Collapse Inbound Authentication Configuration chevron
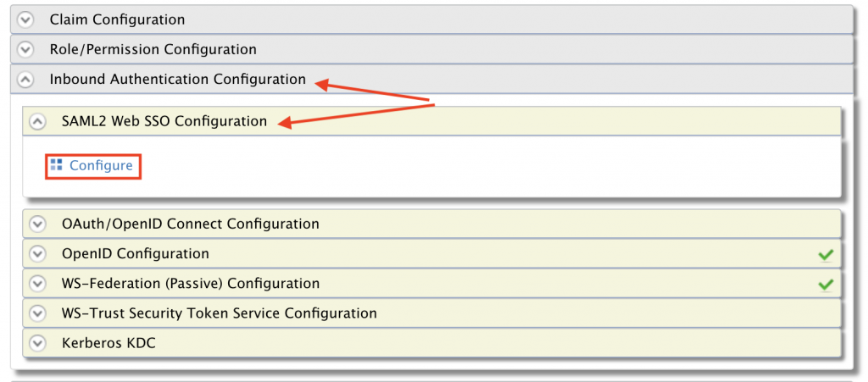This screenshot has width=868, height=382. (x=26, y=80)
